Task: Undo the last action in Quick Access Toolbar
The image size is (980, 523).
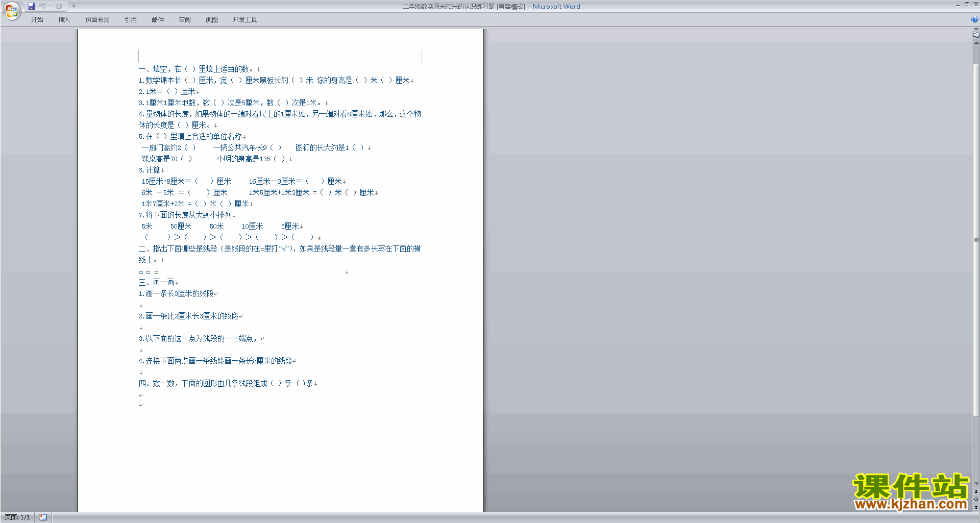Action: 42,6
